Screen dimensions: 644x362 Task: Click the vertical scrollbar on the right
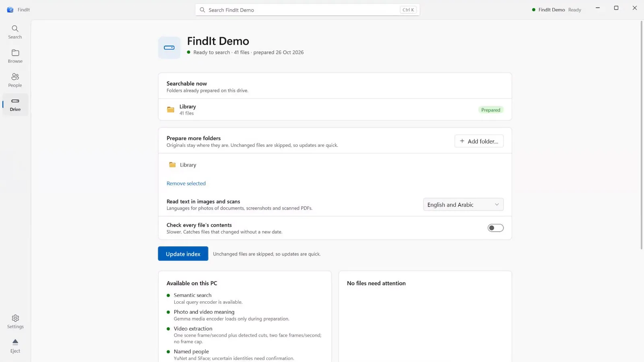[x=642, y=135]
